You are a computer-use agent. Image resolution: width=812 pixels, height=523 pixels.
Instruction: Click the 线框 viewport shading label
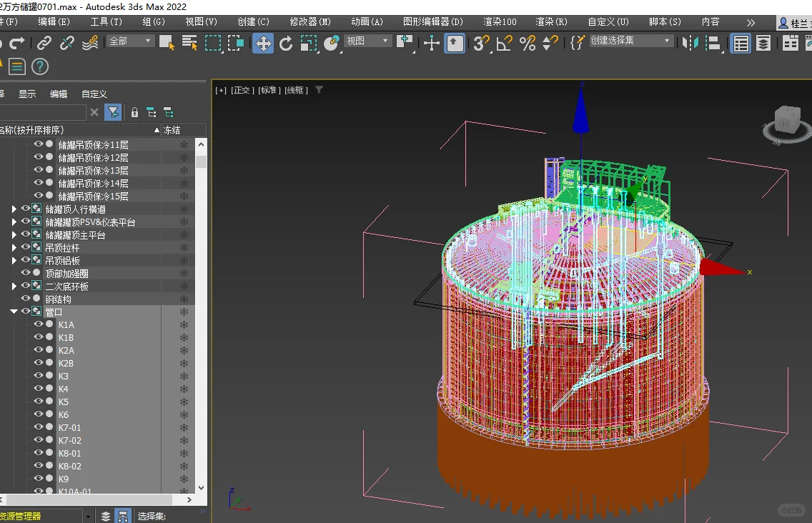coord(297,90)
